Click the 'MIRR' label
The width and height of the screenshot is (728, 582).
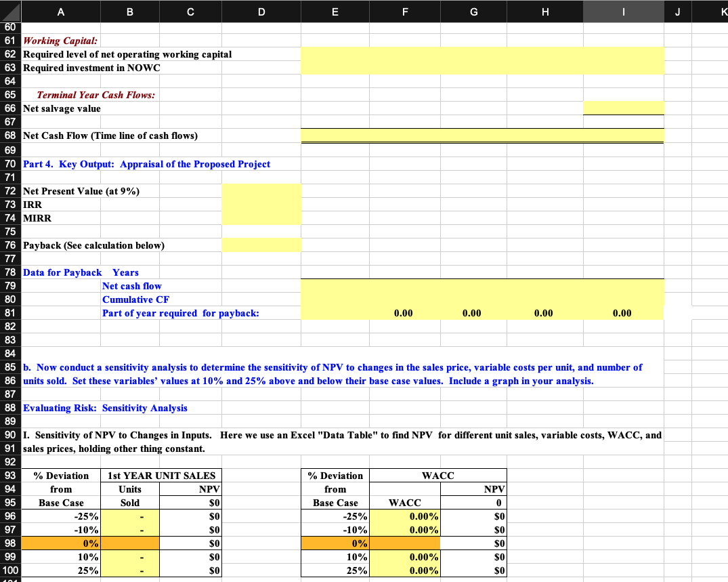(x=37, y=218)
